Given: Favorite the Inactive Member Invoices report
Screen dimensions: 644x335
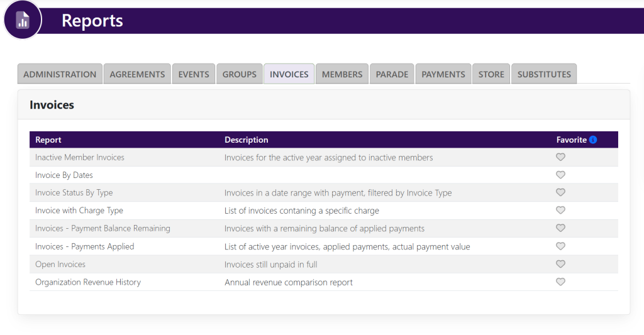Looking at the screenshot, I should click(560, 157).
